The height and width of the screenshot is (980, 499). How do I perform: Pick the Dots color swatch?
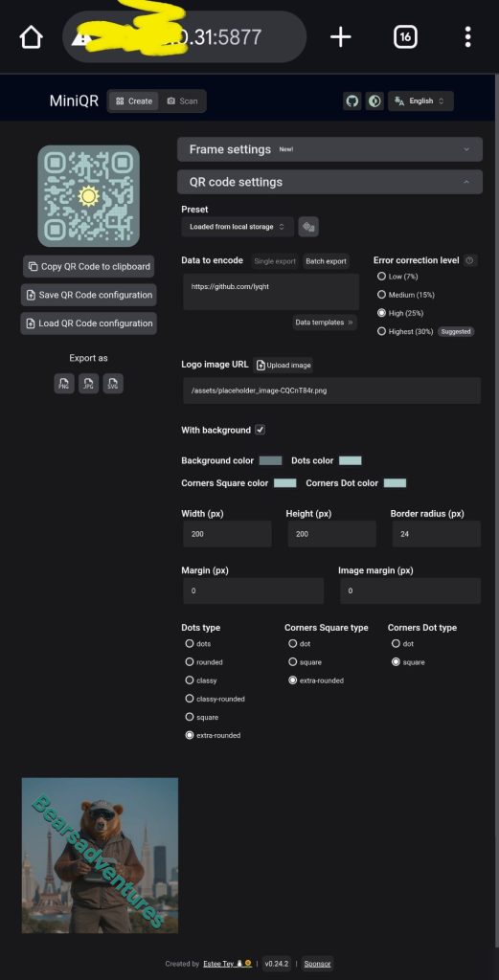tap(351, 460)
